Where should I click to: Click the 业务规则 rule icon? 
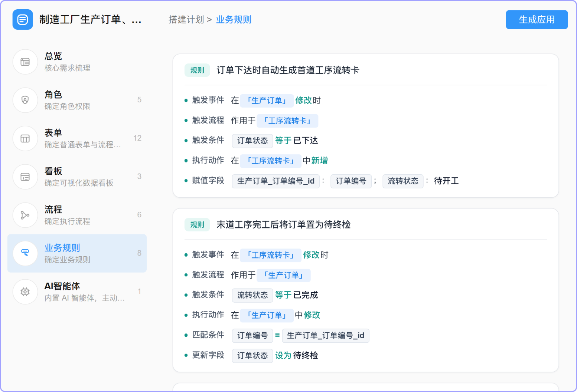coord(25,253)
